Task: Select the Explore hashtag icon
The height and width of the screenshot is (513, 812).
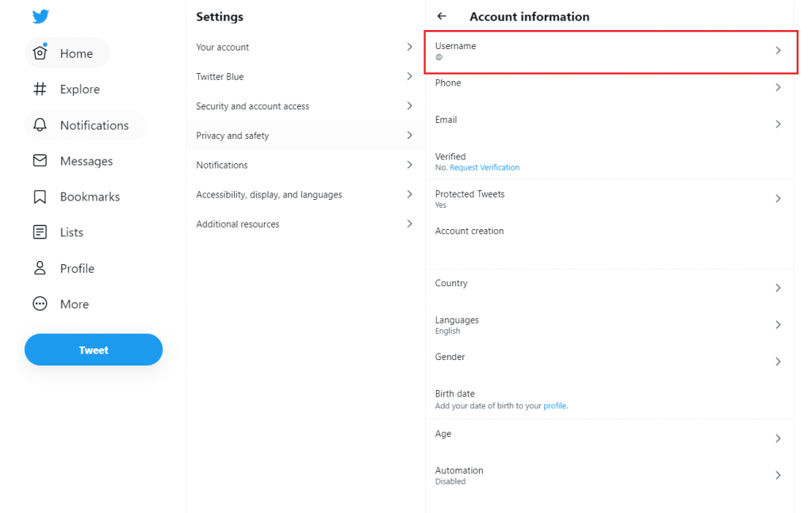Action: pyautogui.click(x=40, y=89)
